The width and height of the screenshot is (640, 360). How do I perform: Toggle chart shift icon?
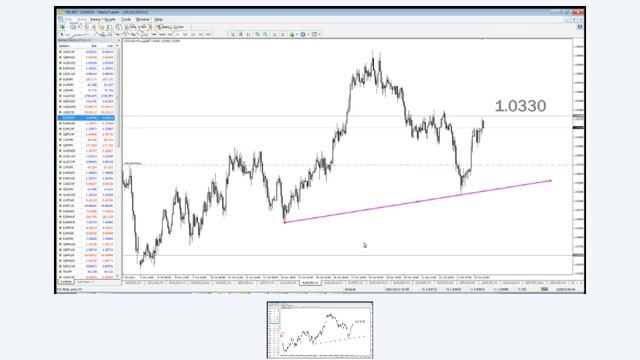click(282, 35)
